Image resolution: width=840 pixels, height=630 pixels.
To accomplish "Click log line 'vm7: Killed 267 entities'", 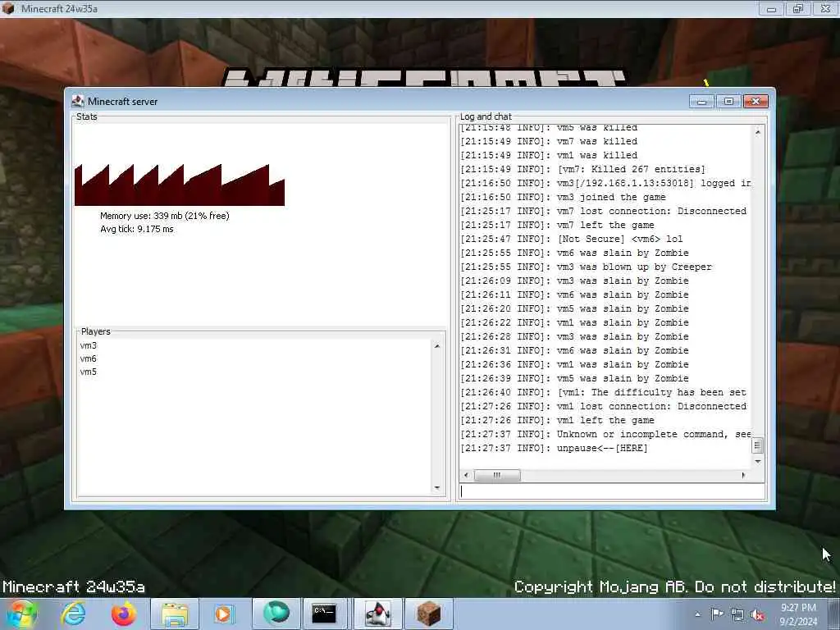I will [x=582, y=169].
